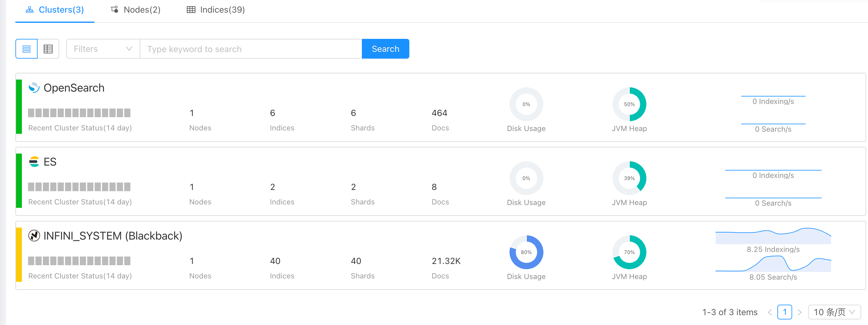
Task: Click OpenSearch recent cluster status bar
Action: click(79, 113)
